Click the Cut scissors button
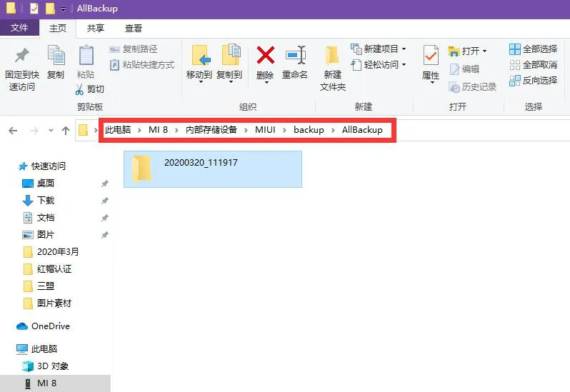The image size is (570, 392). click(x=89, y=89)
